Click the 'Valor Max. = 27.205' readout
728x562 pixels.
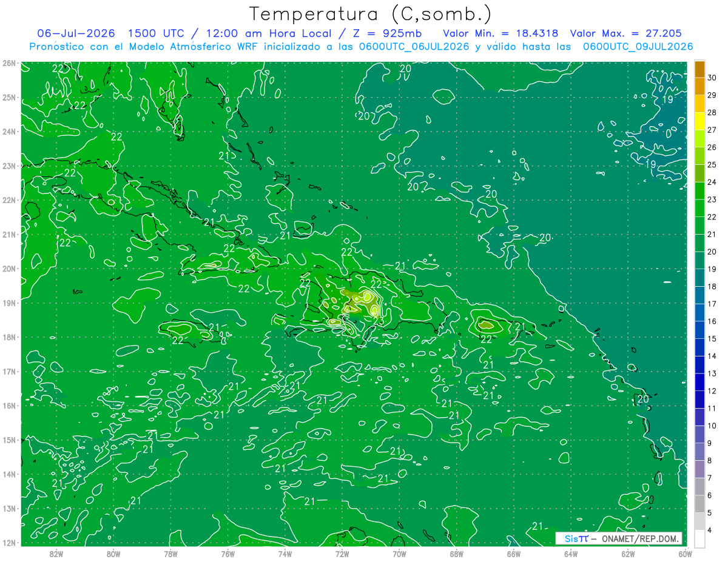[x=625, y=33]
